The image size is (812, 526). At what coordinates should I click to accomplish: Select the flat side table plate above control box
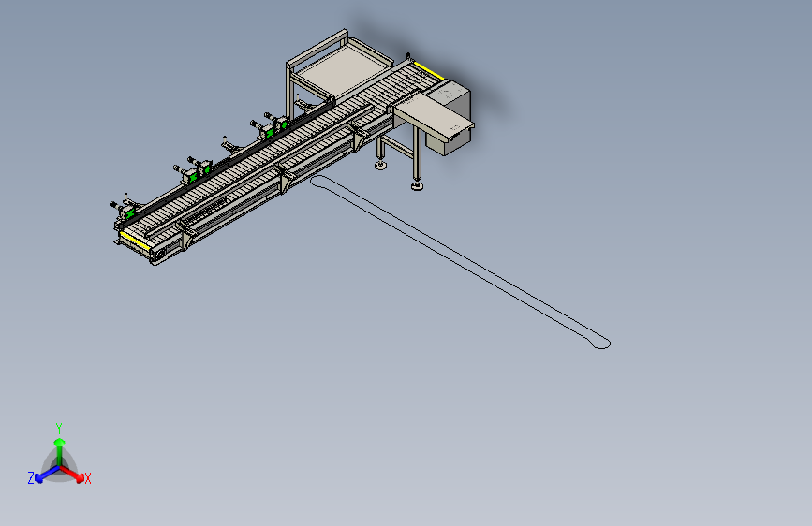point(433,116)
